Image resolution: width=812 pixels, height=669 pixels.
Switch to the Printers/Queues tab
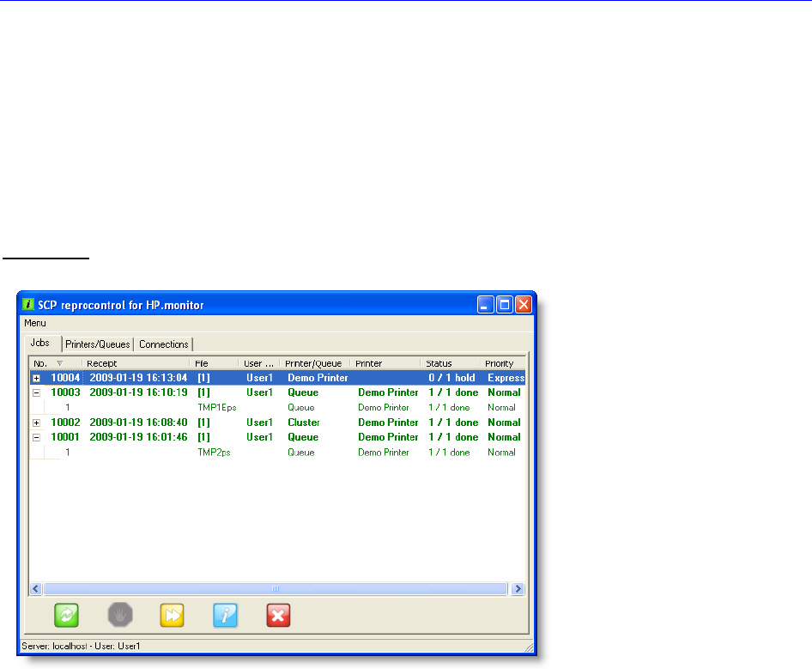[98, 344]
